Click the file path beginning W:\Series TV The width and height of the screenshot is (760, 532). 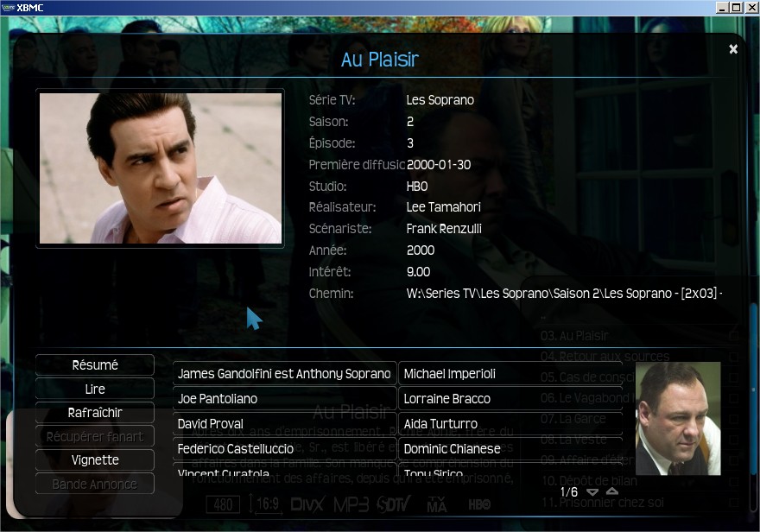(564, 294)
